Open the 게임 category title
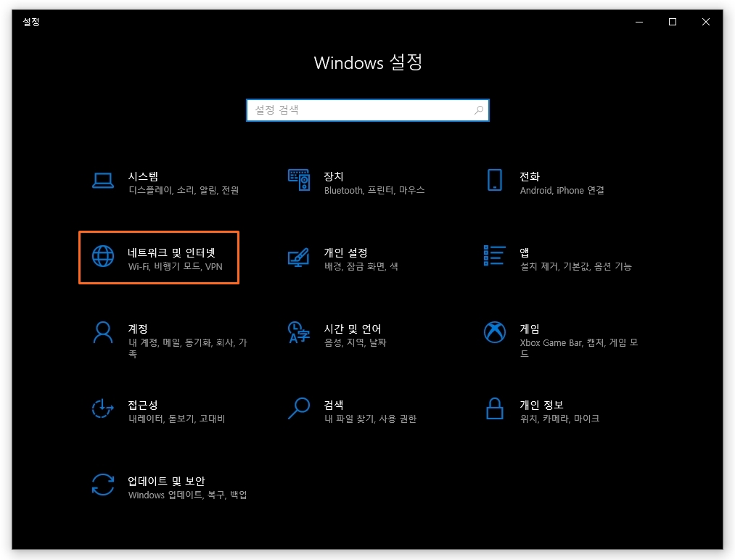735x560 pixels. [530, 329]
